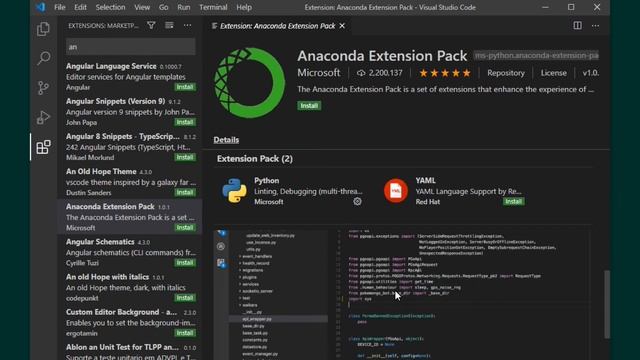640x360 pixels.
Task: Open editor more actions ellipsis
Action: click(x=596, y=25)
